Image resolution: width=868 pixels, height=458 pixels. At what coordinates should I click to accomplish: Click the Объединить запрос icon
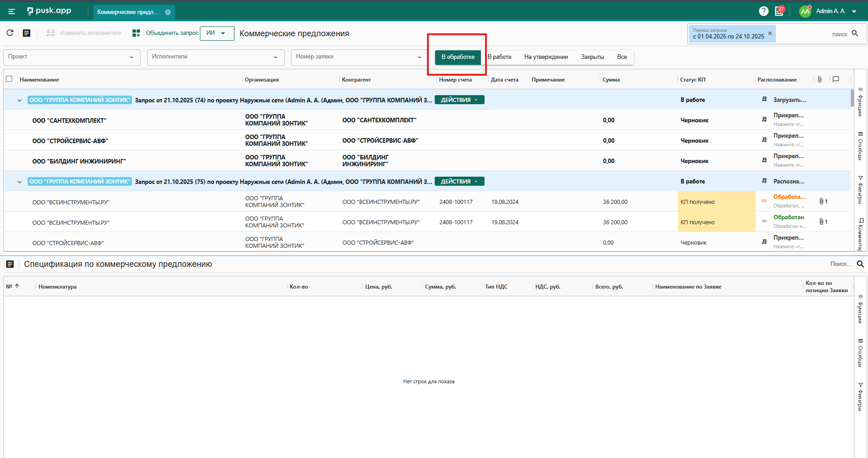tap(136, 33)
